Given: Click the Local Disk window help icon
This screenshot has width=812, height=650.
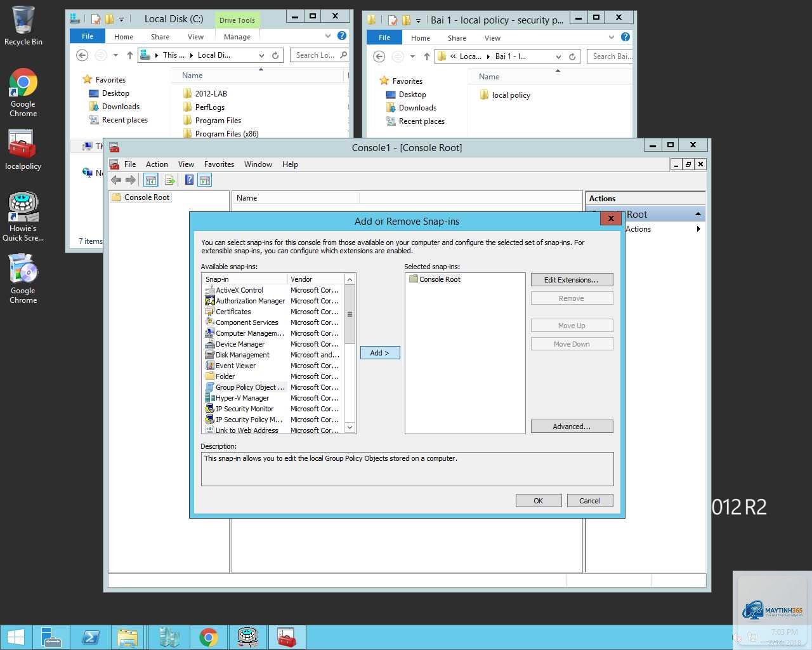Looking at the screenshot, I should click(342, 36).
